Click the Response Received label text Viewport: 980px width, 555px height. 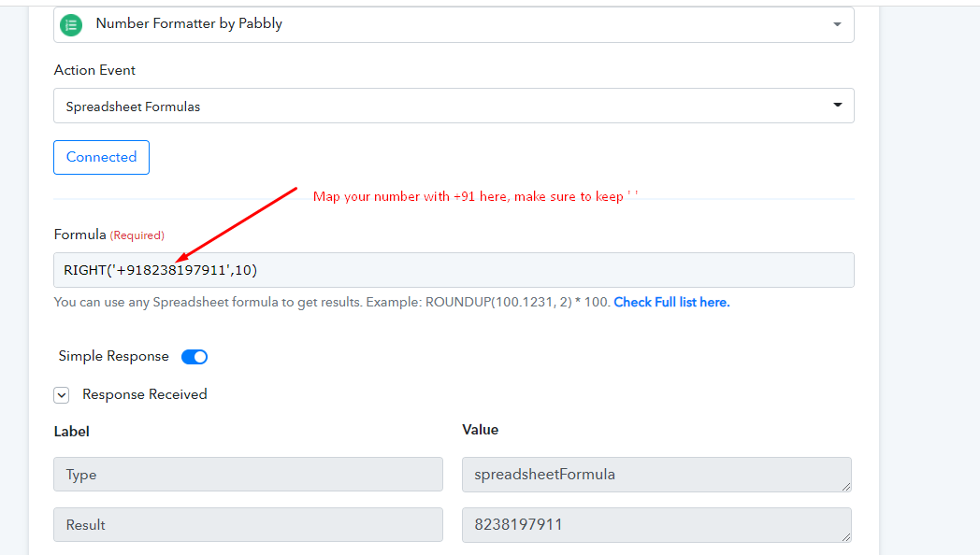[144, 394]
